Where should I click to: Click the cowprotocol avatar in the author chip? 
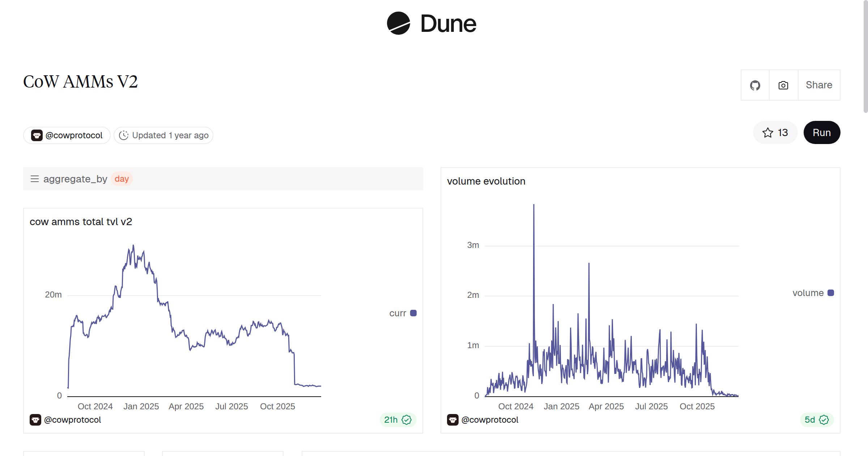point(37,135)
